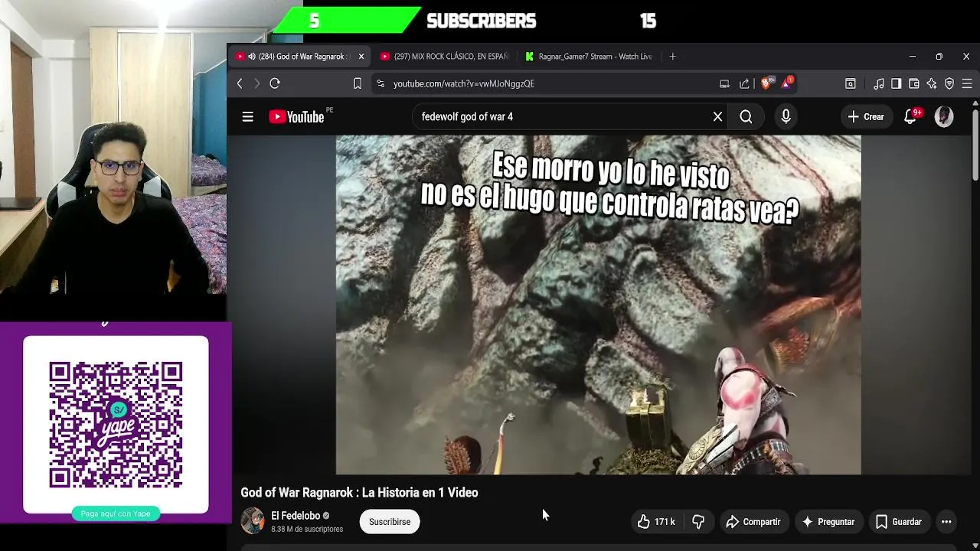Start voice search with the microphone icon
980x551 pixels.
786,116
